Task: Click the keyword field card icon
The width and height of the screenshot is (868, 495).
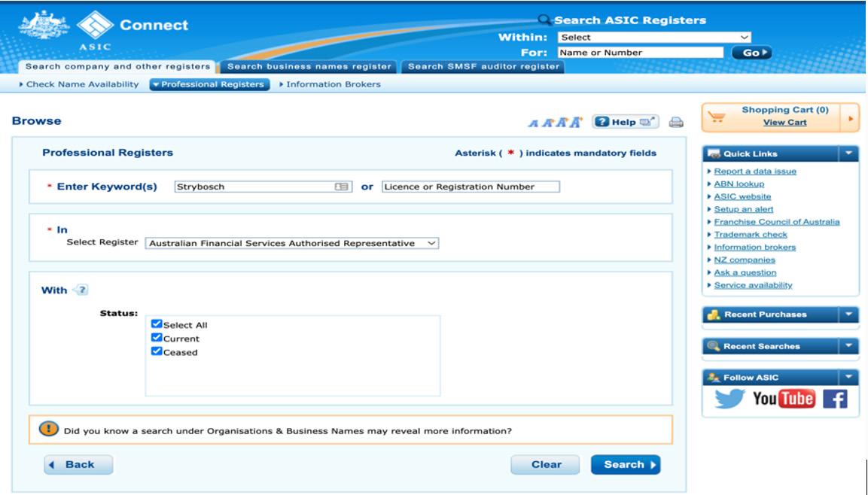Action: tap(342, 187)
